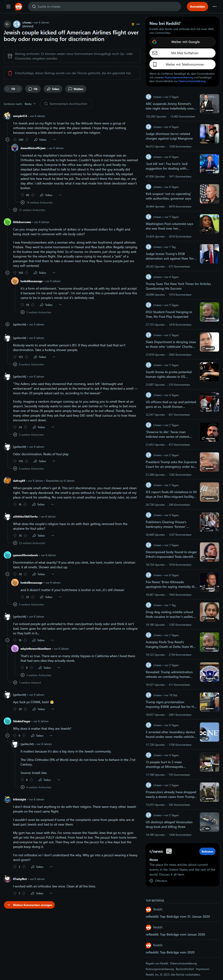
Task: Click 'Weitere Kommentare anzeigen' button
Action: (29, 905)
